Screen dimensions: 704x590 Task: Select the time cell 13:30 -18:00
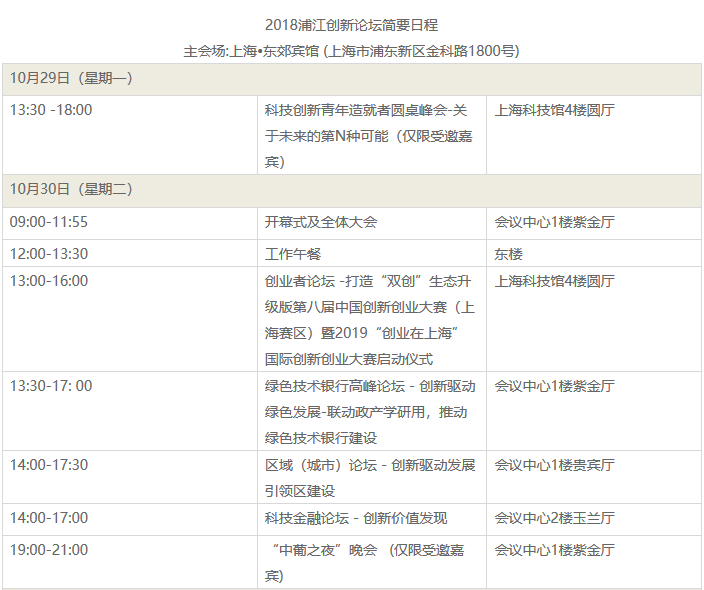(x=130, y=135)
